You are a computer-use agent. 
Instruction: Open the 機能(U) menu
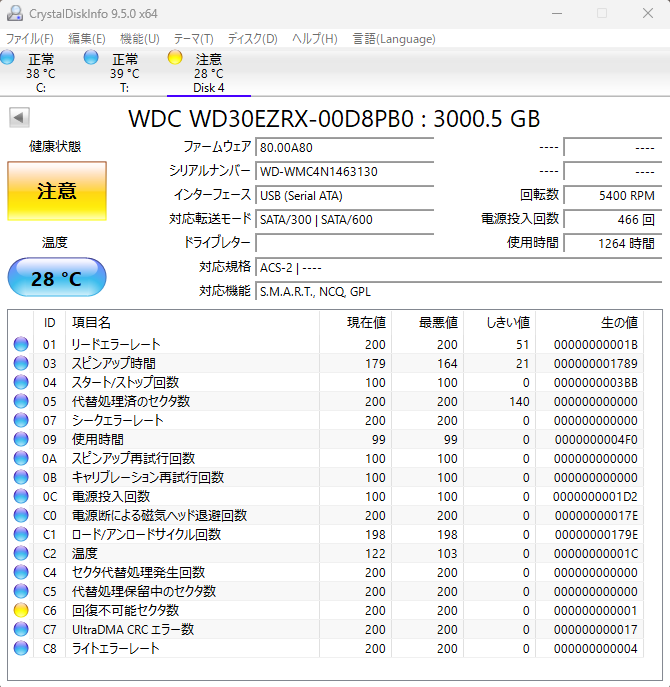click(139, 39)
